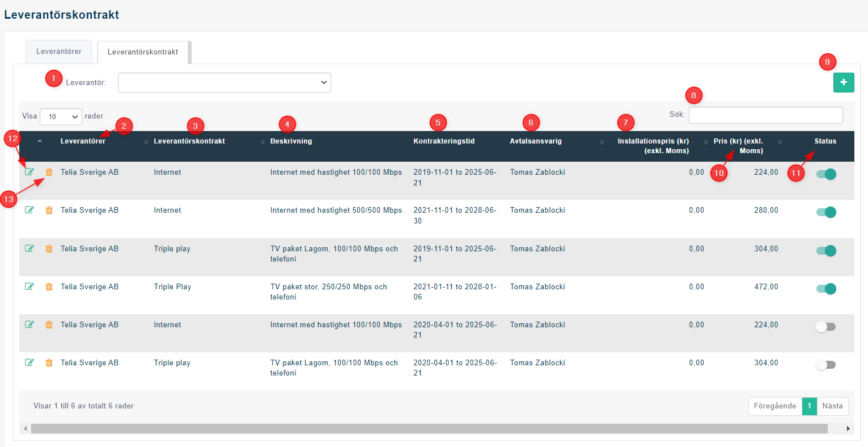The image size is (868, 447).
Task: Edit the Triple play contract starting 2019-11-01
Action: coord(29,248)
